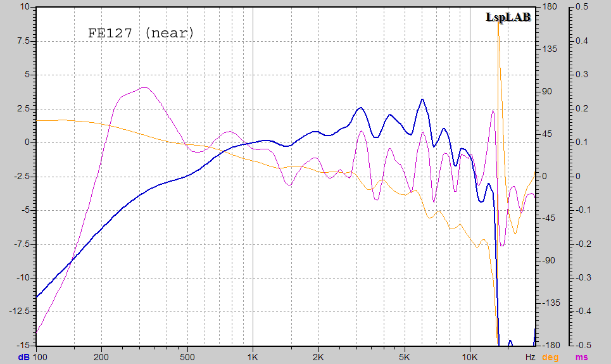This screenshot has height=364, width=611.
Task: Click the 'FE127 (near)' chart title
Action: (x=141, y=33)
